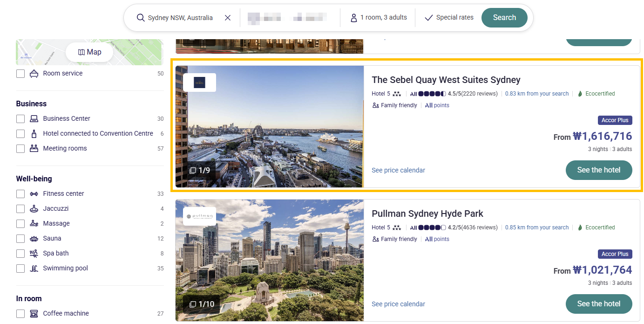Image resolution: width=644 pixels, height=324 pixels.
Task: Tick the Coffee machine checkbox
Action: click(x=20, y=314)
